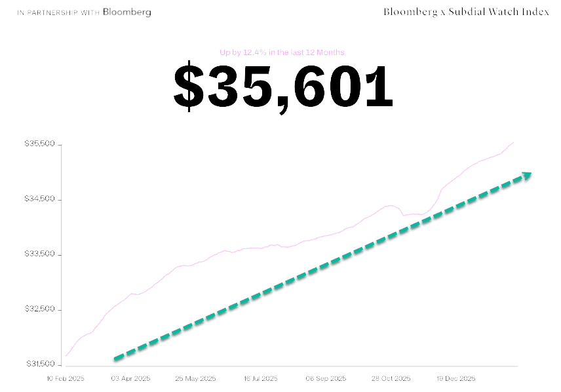561x392 pixels.
Task: Select the 25 May 2025 date label
Action: coord(196,379)
